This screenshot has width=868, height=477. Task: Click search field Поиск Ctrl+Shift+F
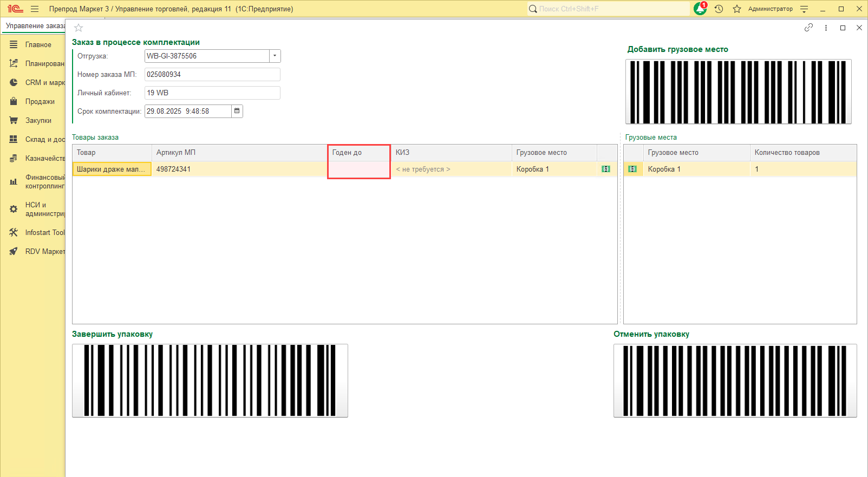point(608,9)
